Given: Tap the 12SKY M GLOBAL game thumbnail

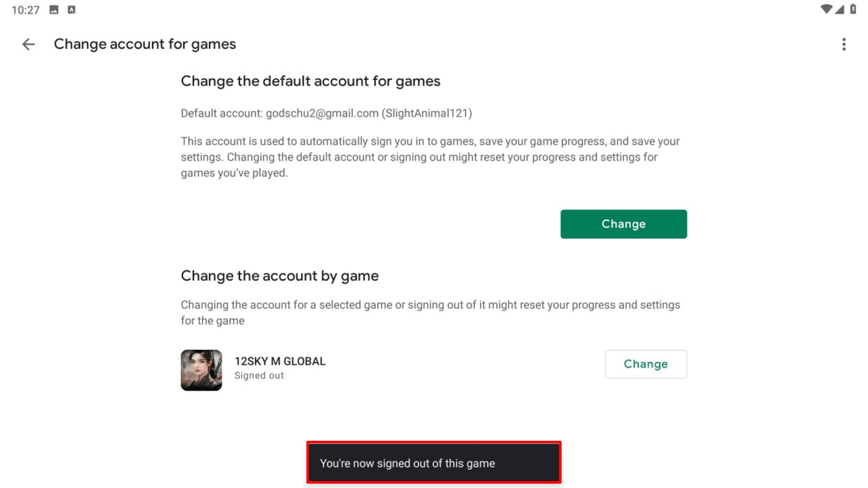Looking at the screenshot, I should 201,370.
